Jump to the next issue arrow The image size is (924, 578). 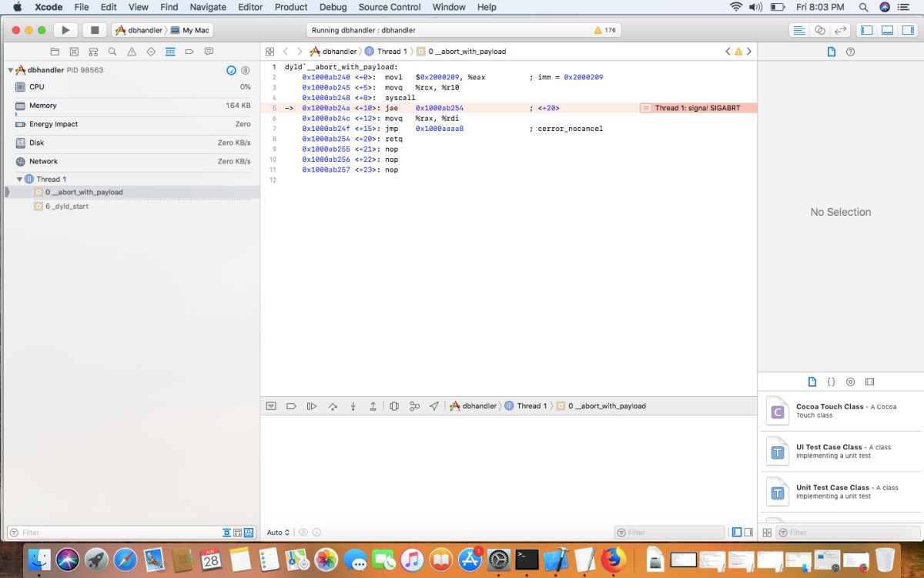tap(749, 52)
